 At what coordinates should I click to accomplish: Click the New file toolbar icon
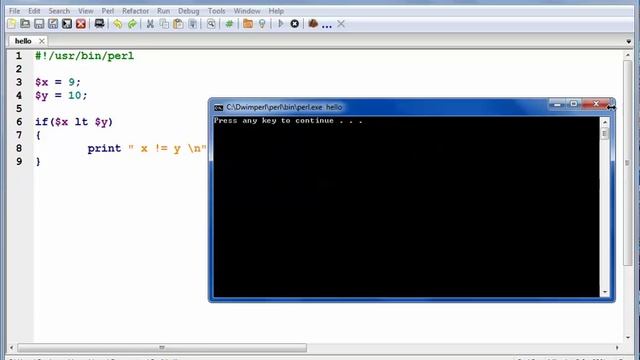[x=11, y=24]
